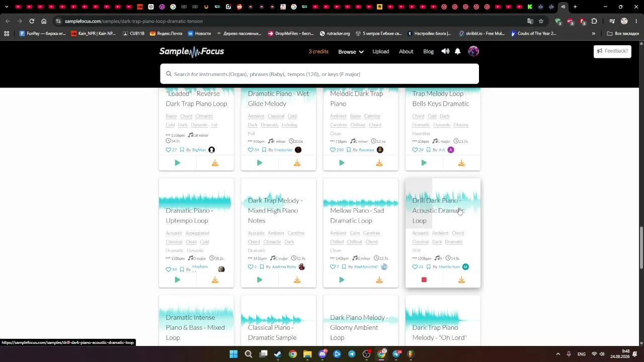
Task: Click the Sample Focus logo
Action: tap(192, 51)
